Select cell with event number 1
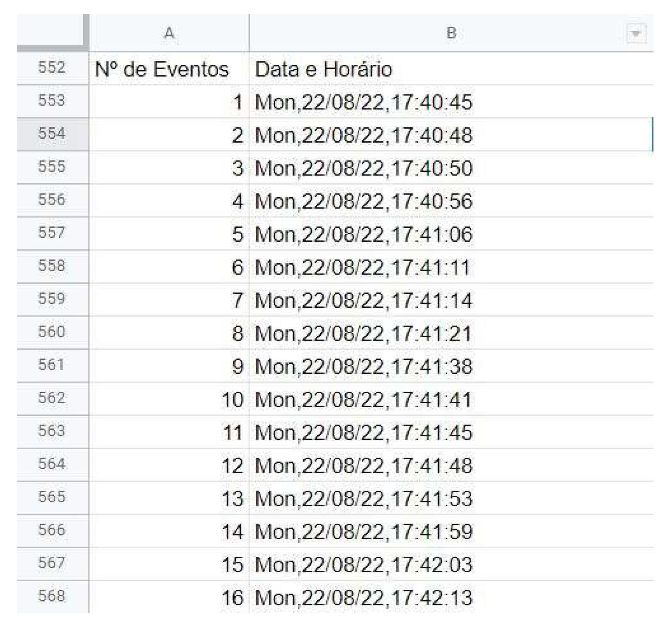 [169, 102]
